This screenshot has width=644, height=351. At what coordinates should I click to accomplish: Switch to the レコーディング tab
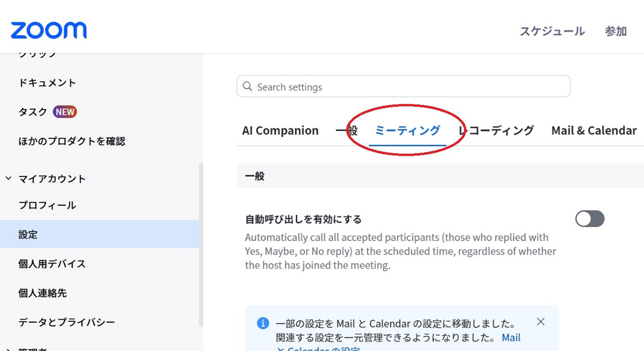(496, 131)
